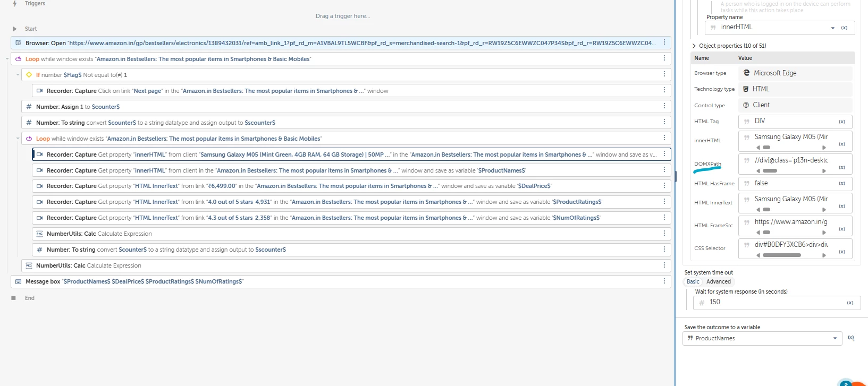Open the Property name innerHTML dropdown
Image resolution: width=868 pixels, height=386 pixels.
832,28
